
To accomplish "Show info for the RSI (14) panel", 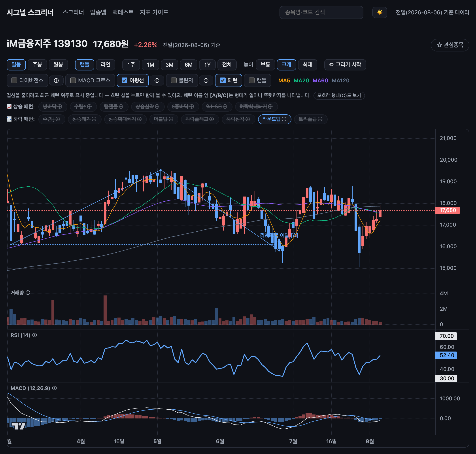I will pos(35,335).
